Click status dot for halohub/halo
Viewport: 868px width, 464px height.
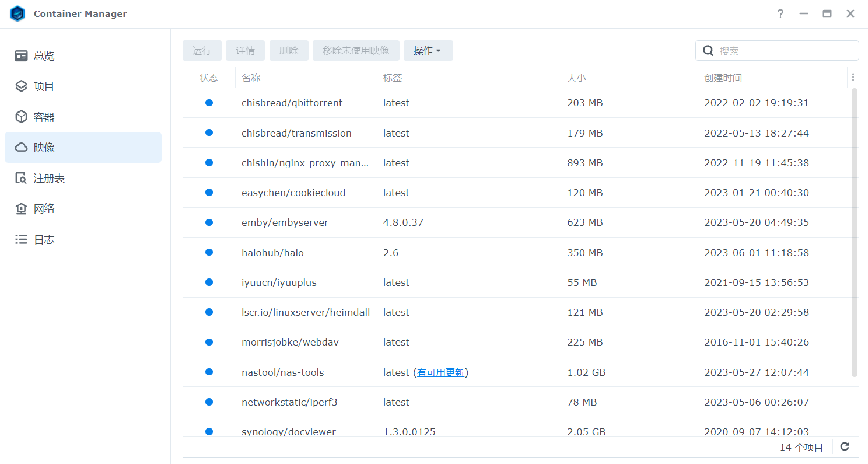209,252
